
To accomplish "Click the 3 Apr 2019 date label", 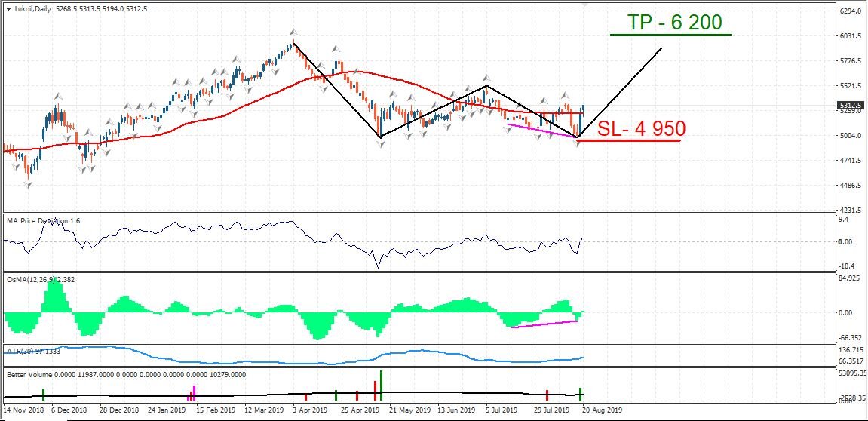I will 311,410.
